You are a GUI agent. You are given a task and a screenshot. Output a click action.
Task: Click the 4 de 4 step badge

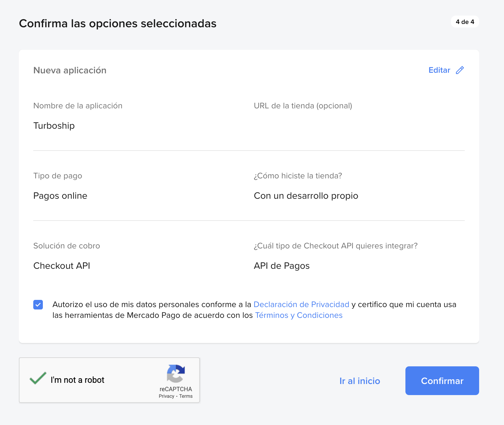pyautogui.click(x=465, y=22)
